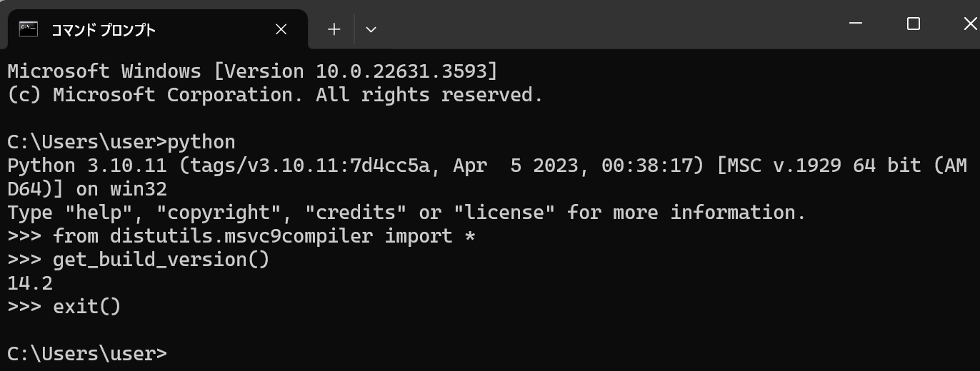The width and height of the screenshot is (980, 371).
Task: Click the 'Type "help"' information line
Action: pyautogui.click(x=407, y=213)
